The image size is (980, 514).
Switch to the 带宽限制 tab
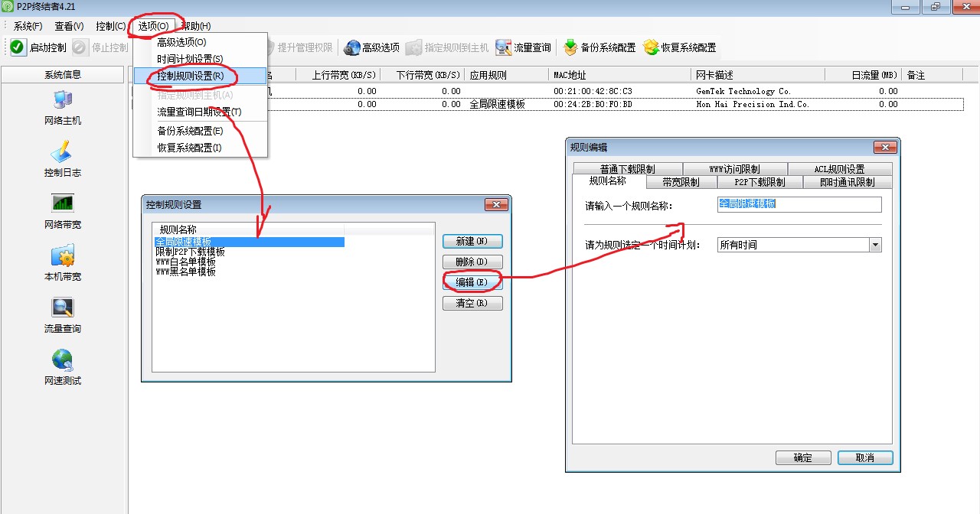click(681, 182)
